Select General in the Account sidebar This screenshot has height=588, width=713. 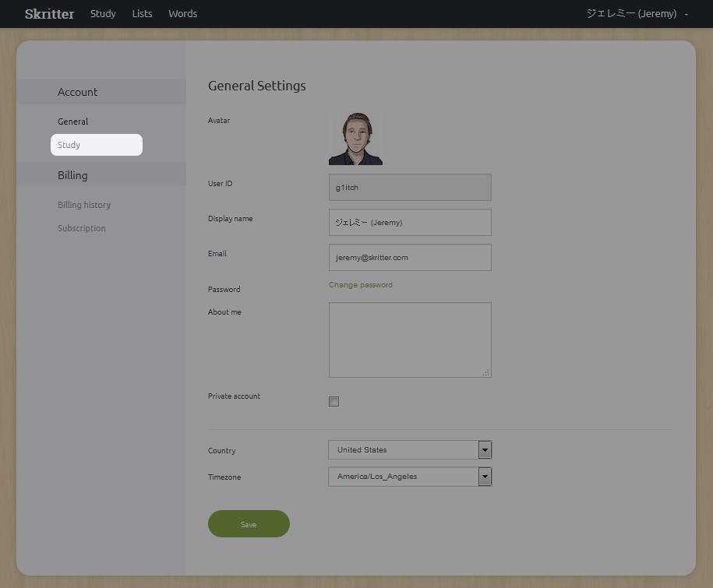(72, 121)
